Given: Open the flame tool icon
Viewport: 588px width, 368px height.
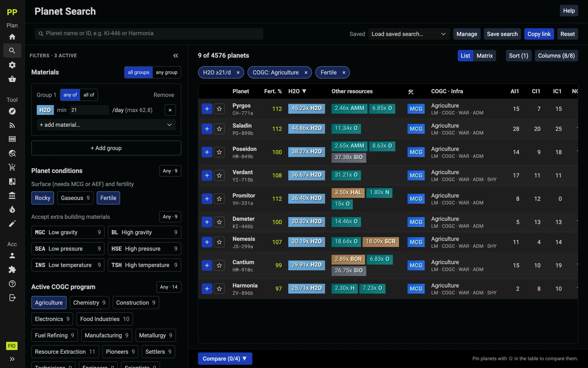Looking at the screenshot, I should tap(12, 210).
